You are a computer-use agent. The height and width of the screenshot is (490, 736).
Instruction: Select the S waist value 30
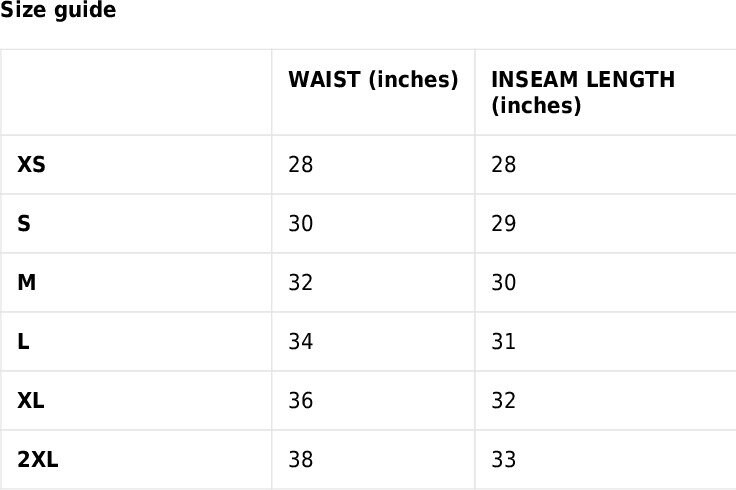click(x=300, y=223)
